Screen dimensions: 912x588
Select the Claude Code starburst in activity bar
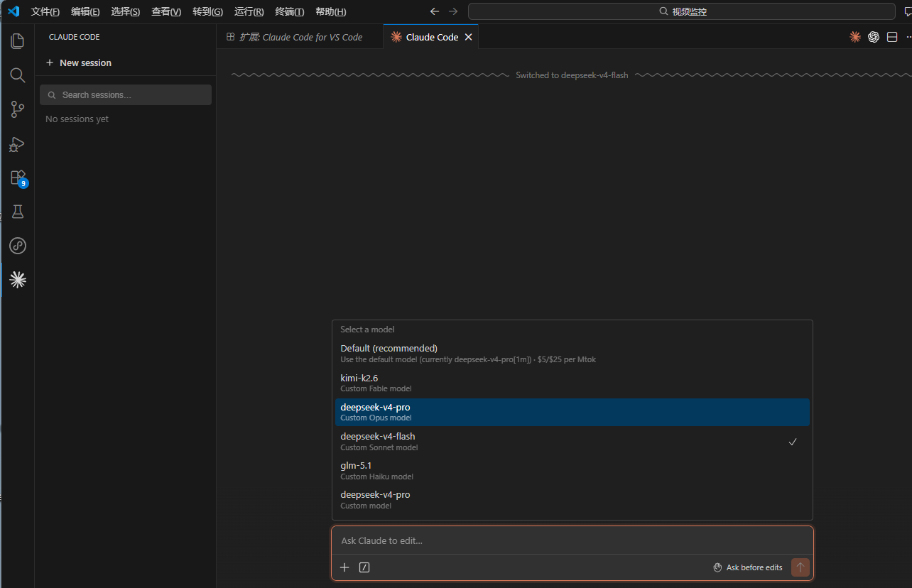[x=18, y=280]
